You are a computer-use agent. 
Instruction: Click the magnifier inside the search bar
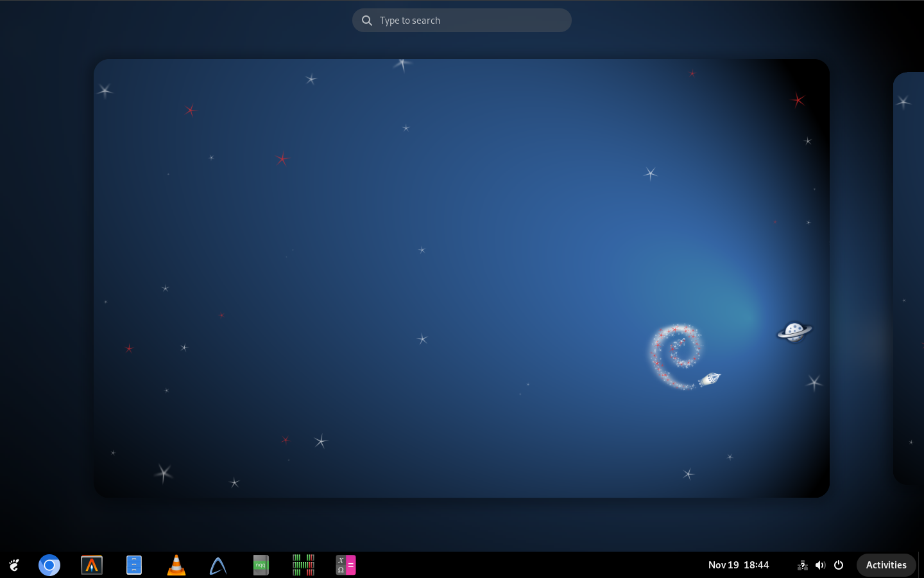click(366, 20)
